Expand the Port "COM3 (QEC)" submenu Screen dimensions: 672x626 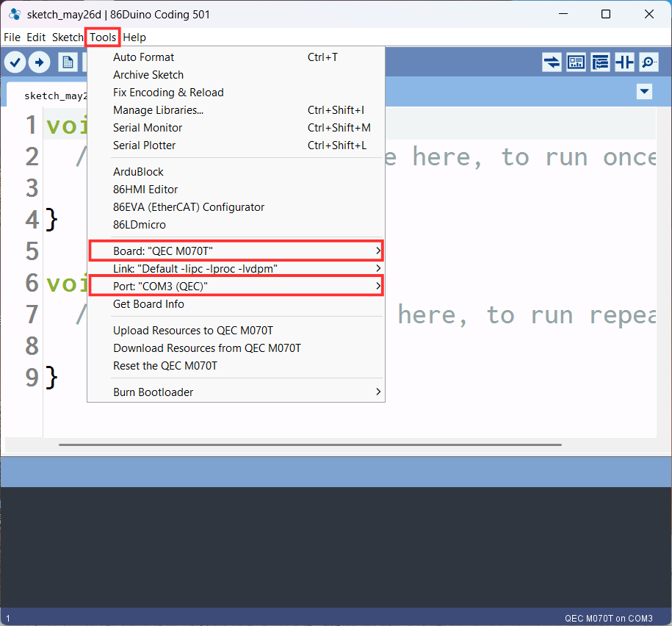(236, 286)
